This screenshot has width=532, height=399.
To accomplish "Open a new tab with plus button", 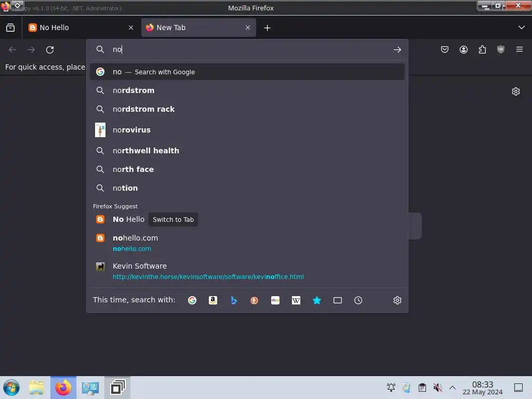I will 268,28.
